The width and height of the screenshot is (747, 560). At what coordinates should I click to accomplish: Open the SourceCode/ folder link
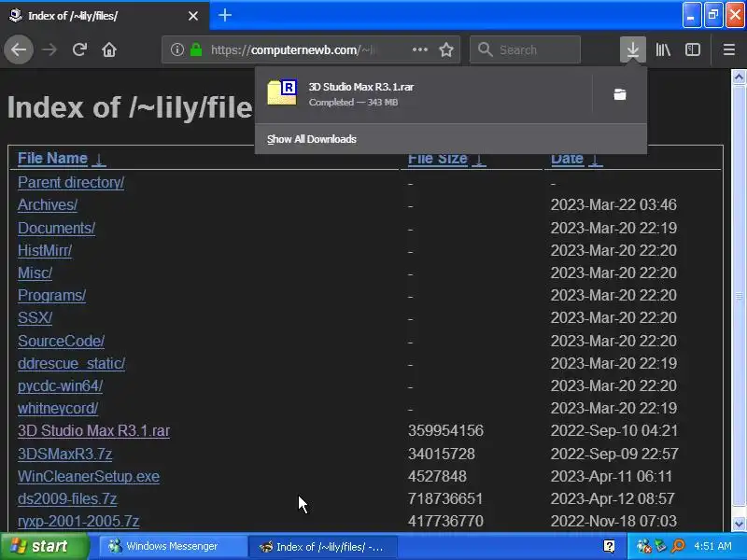(x=61, y=341)
